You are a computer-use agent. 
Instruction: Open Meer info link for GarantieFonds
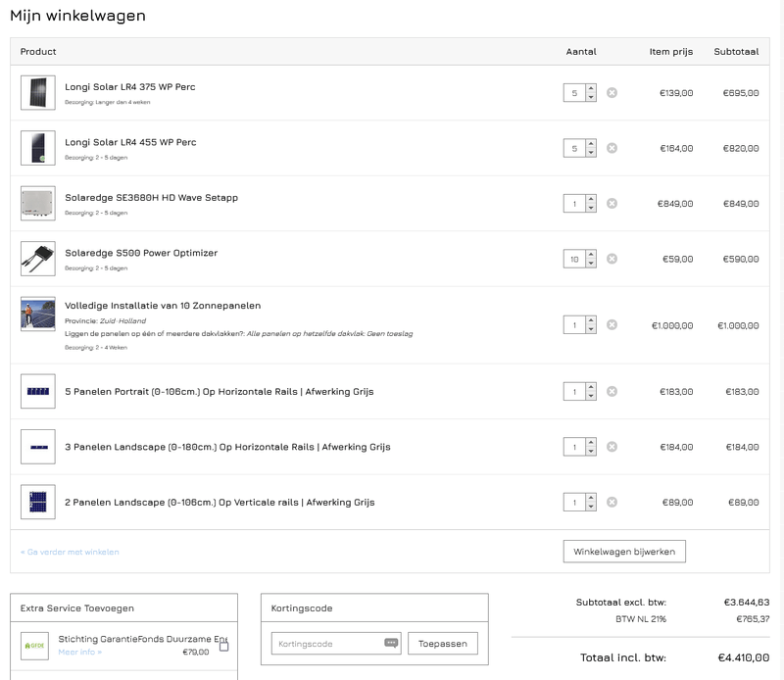click(79, 653)
